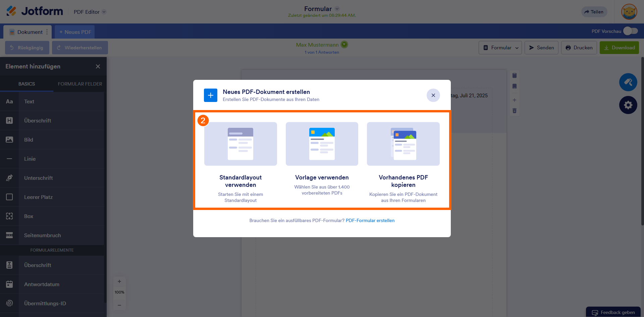Image resolution: width=644 pixels, height=317 pixels.
Task: Choose Vorlage verwenden thumbnail
Action: click(322, 144)
